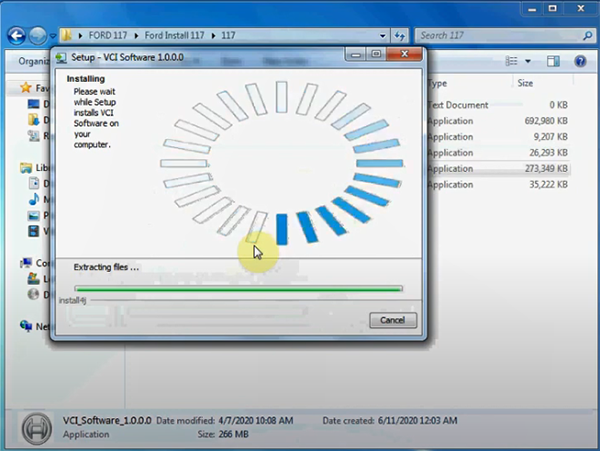Image resolution: width=600 pixels, height=451 pixels.
Task: Select the 26,293 KB Application row
Action: point(497,153)
